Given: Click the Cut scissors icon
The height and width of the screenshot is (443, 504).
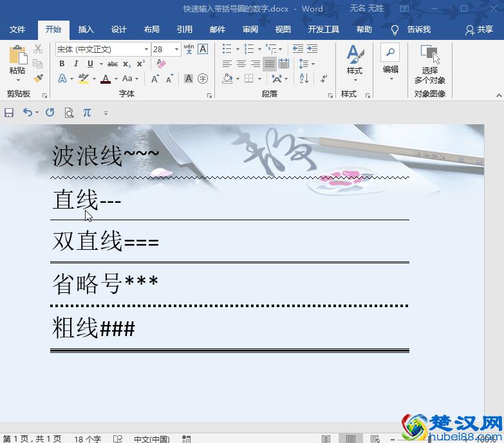Looking at the screenshot, I should pyautogui.click(x=38, y=49).
